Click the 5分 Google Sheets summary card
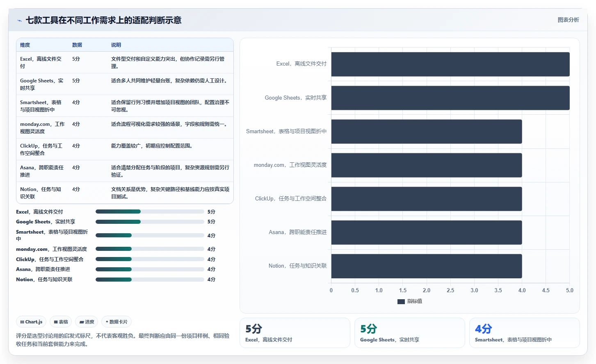Image resolution: width=596 pixels, height=364 pixels. tap(410, 333)
